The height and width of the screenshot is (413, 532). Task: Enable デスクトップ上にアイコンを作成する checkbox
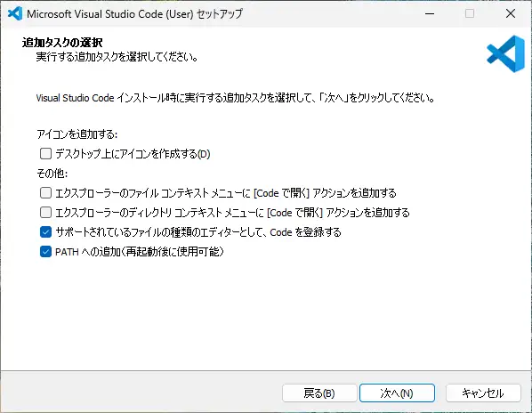(x=45, y=154)
